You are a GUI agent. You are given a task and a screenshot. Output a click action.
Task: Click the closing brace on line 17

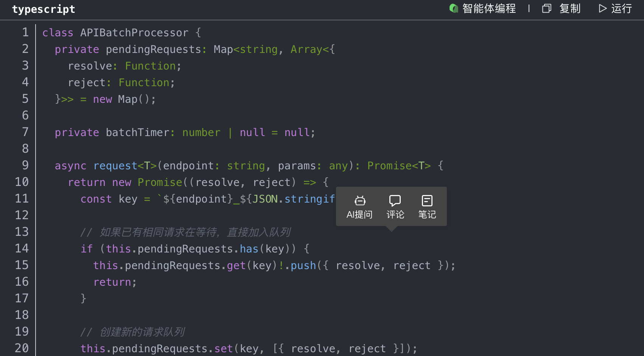click(x=84, y=299)
